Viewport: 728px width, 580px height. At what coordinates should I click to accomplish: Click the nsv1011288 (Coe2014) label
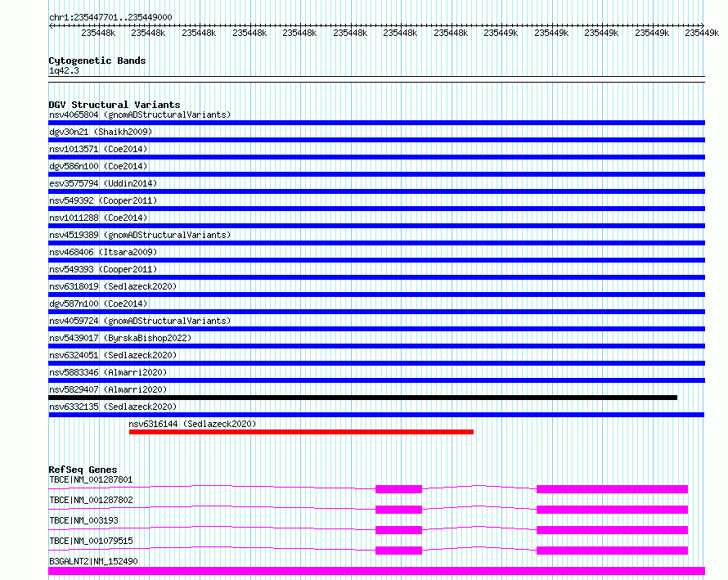[98, 218]
